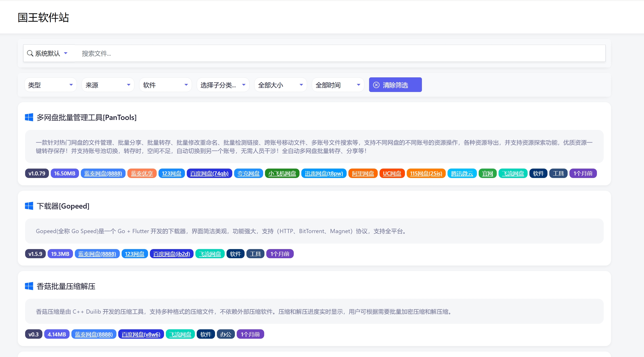
Task: Open 百度网盘(v8w6) download link
Action: pos(141,334)
